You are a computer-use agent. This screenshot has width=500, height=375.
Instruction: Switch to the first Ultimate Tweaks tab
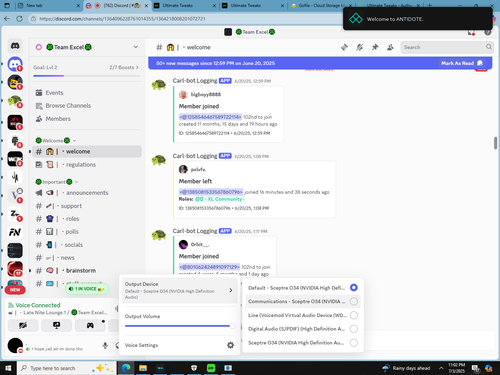pos(185,6)
